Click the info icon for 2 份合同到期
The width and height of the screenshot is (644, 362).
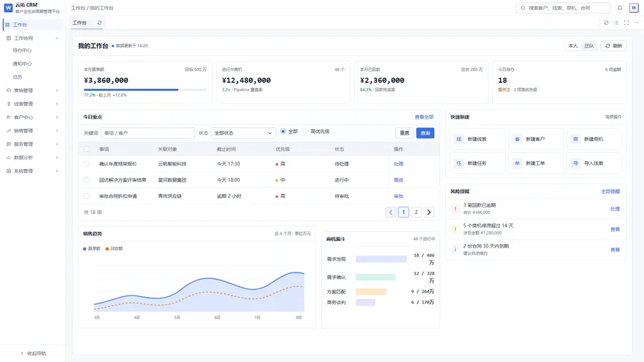455,250
